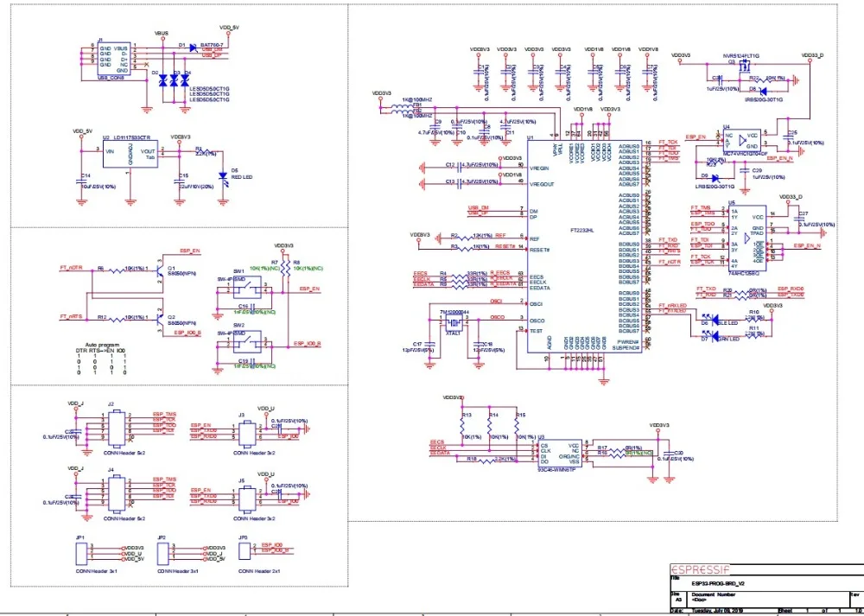Select the U5 74AHC125BQ buffer block
Image resolution: width=864 pixels, height=616 pixels.
746,237
